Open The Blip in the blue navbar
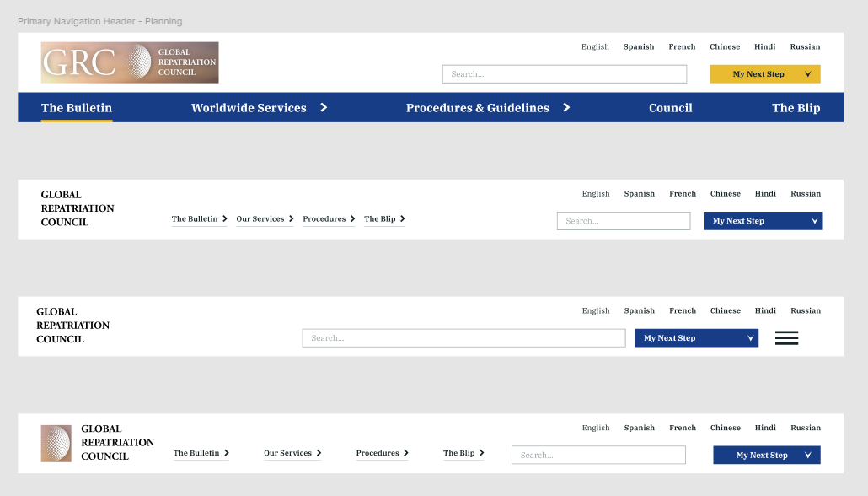Screen dimensions: 868x496 [x=796, y=107]
